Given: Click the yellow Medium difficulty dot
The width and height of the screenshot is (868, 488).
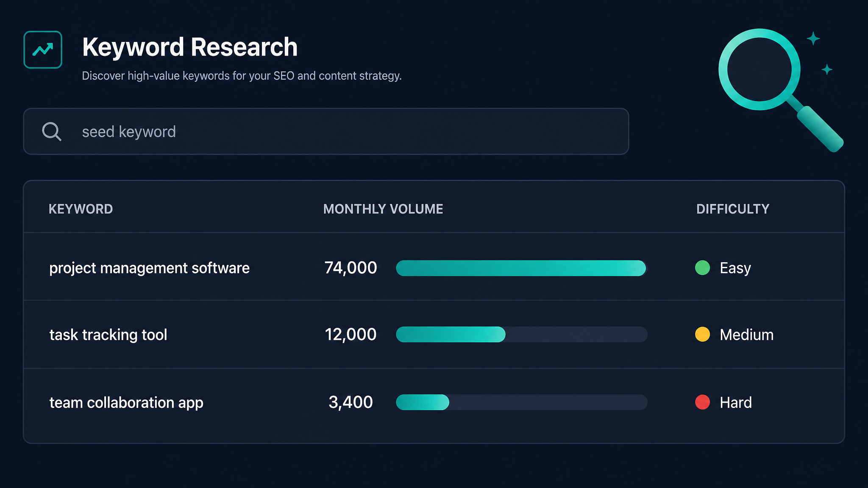Looking at the screenshot, I should coord(702,334).
